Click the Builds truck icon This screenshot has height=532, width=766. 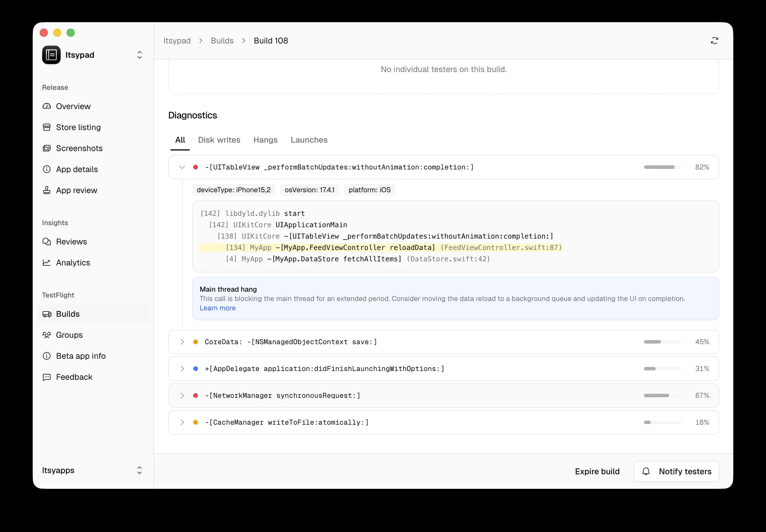click(x=47, y=314)
